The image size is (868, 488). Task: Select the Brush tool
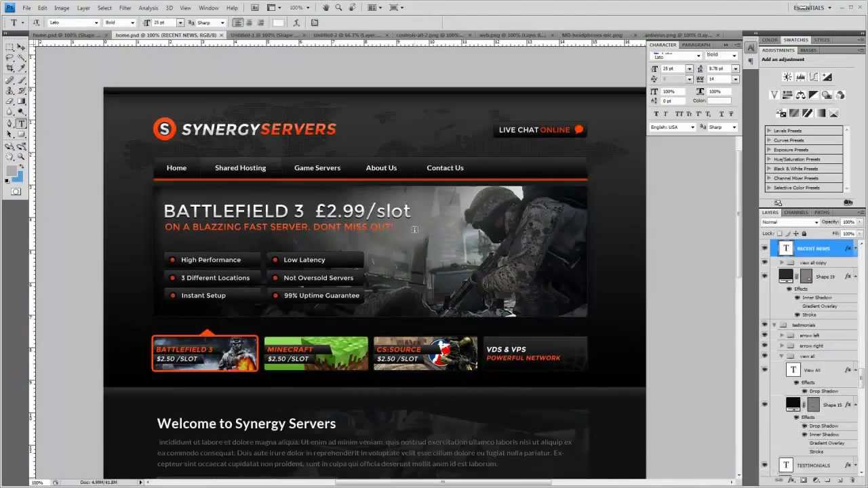tap(21, 79)
